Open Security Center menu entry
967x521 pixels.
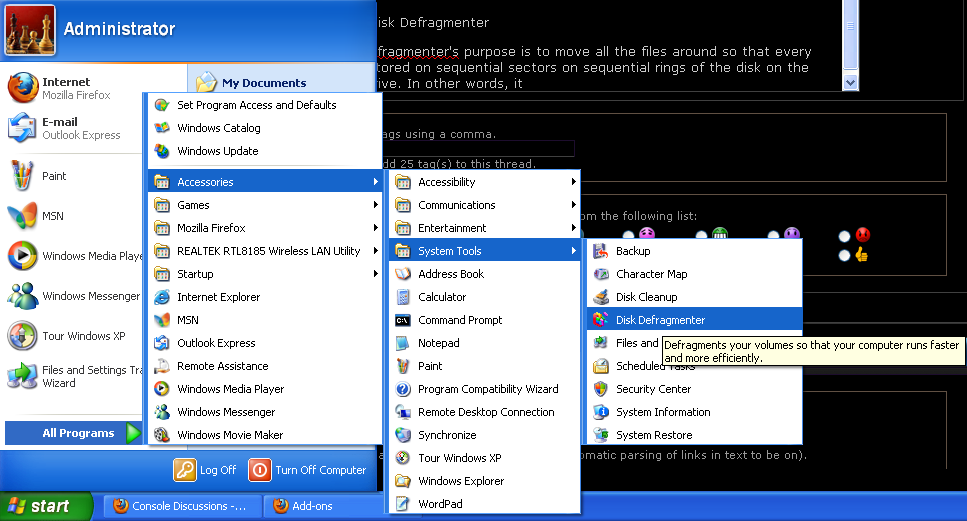click(653, 389)
